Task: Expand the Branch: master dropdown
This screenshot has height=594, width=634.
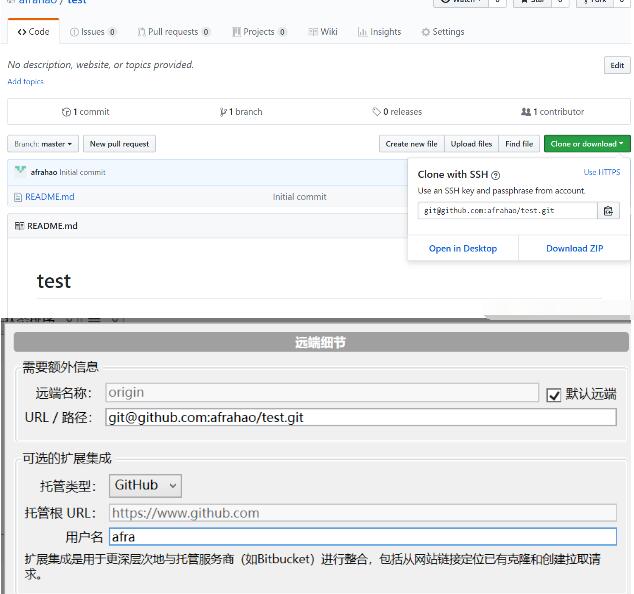Action: coord(43,144)
